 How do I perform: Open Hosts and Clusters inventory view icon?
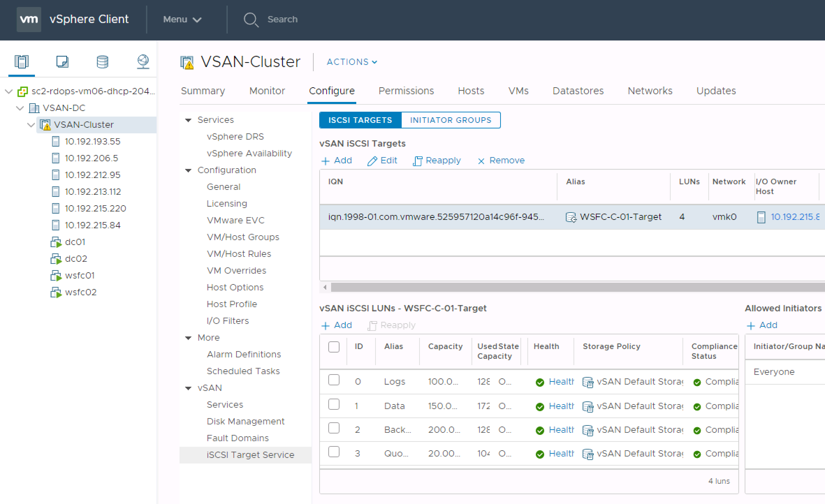tap(21, 62)
